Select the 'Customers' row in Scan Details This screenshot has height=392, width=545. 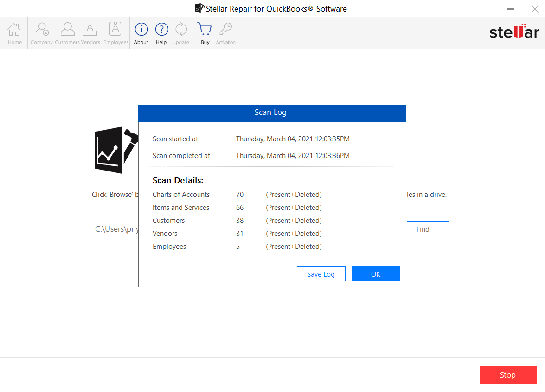[x=168, y=221]
